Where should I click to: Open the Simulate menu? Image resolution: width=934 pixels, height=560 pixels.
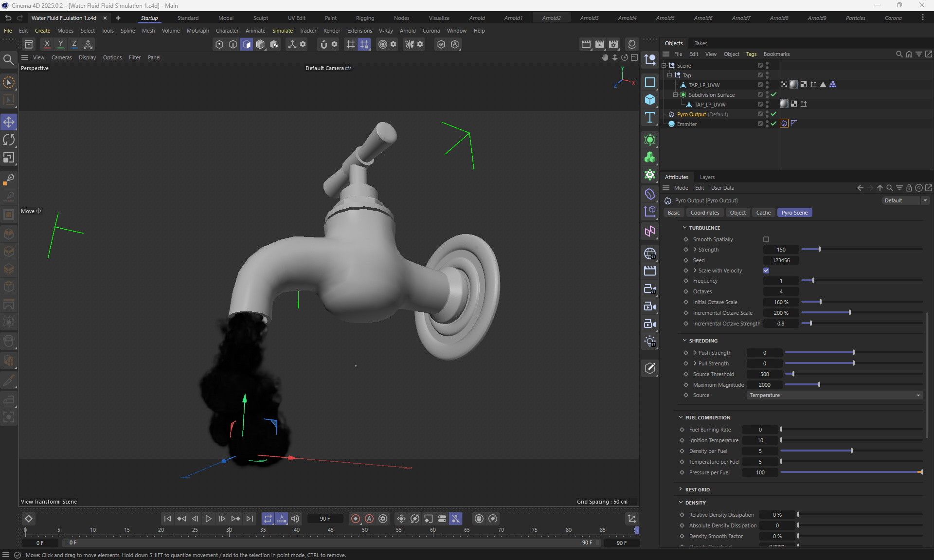coord(282,31)
